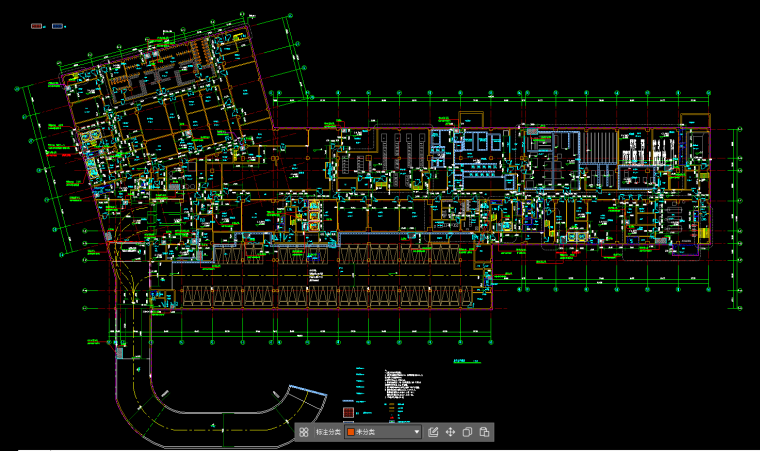760x451 pixels.
Task: Click the 标注分类 label in toolbar
Action: point(328,432)
